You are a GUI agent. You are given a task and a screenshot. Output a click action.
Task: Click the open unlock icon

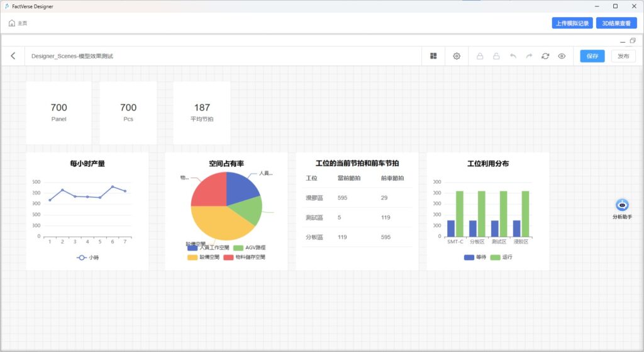[x=496, y=56]
